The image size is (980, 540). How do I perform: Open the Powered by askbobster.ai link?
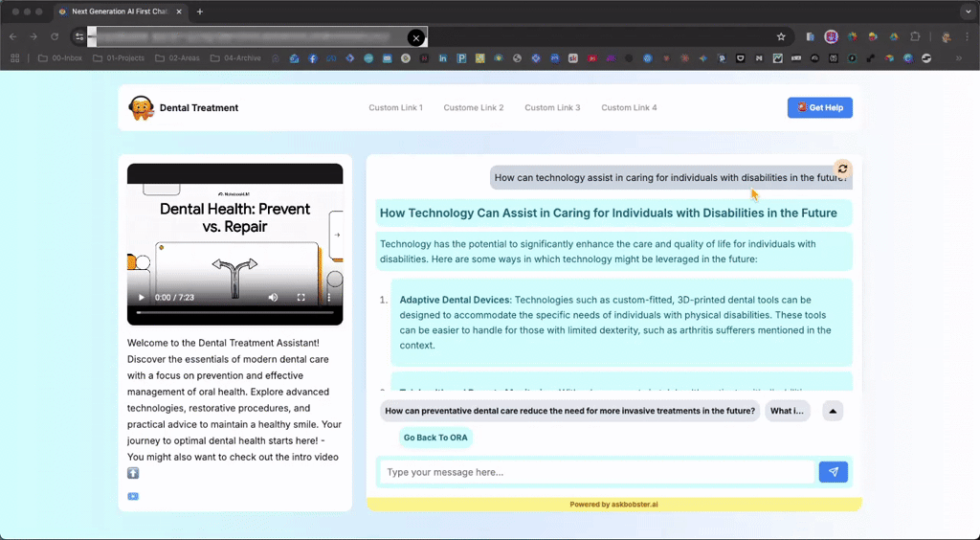(613, 505)
